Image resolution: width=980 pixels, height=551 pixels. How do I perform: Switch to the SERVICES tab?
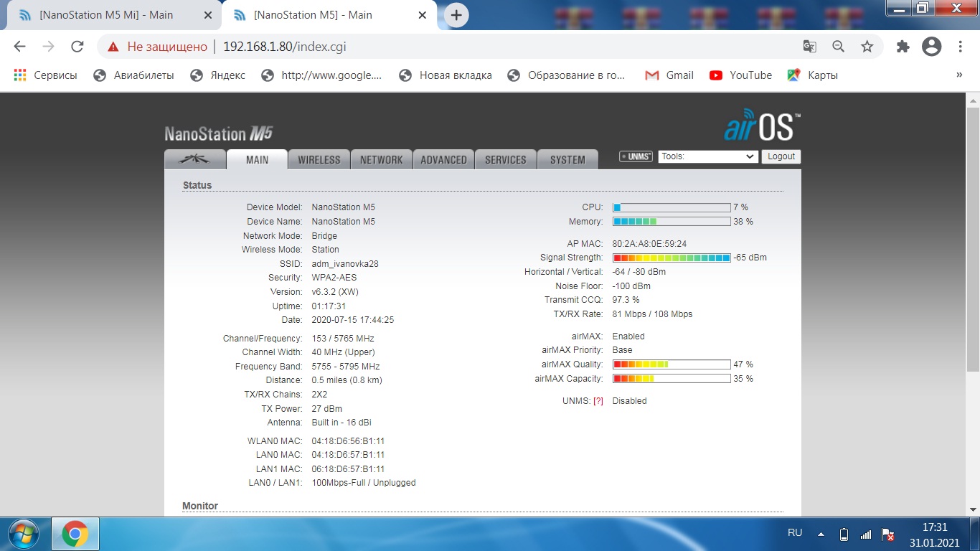[506, 159]
